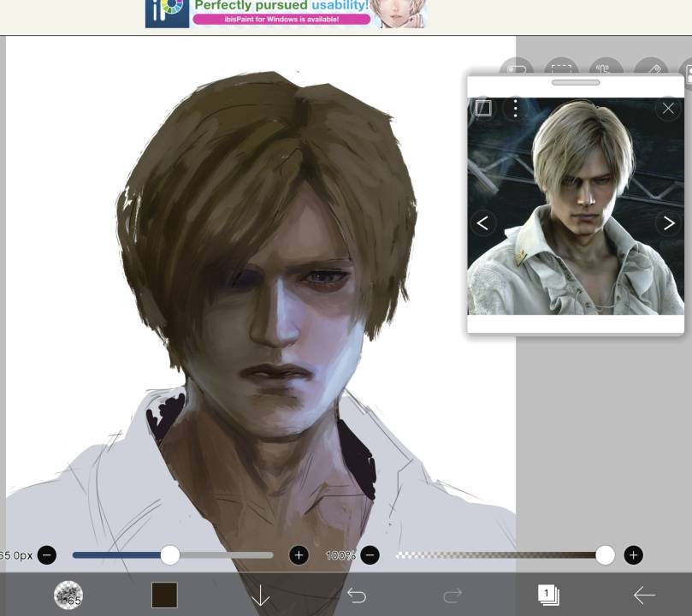This screenshot has width=692, height=616.
Task: Close the reference image window
Action: 668,109
